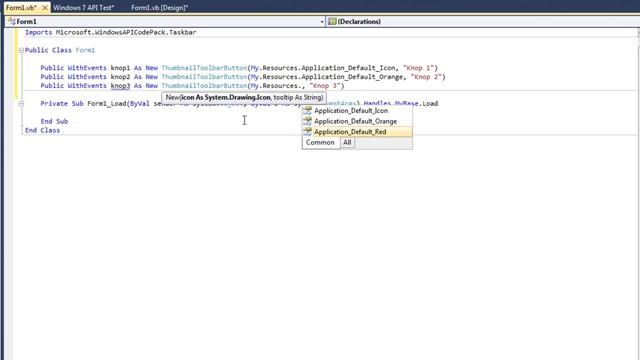
Task: Open the Form1 class dropdown
Action: tap(165, 22)
